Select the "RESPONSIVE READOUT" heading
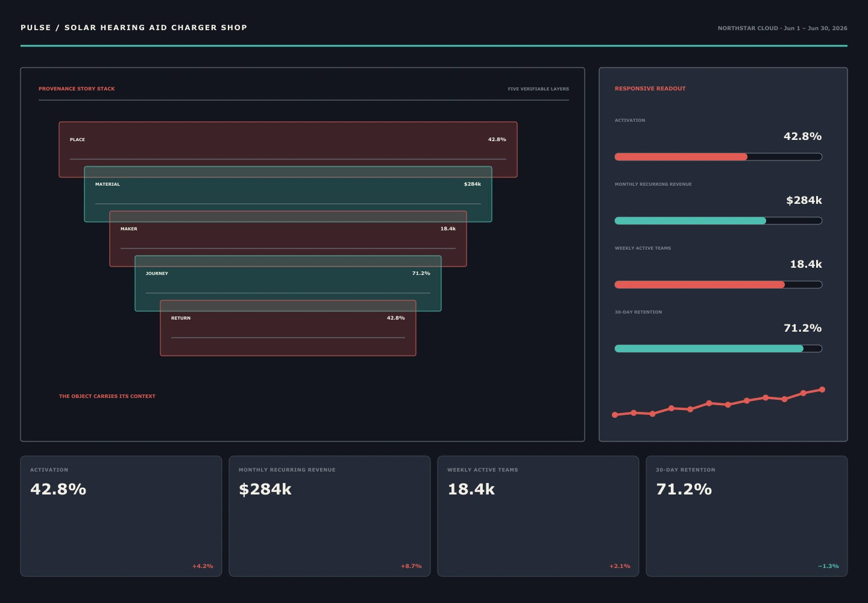This screenshot has width=868, height=603. point(650,89)
